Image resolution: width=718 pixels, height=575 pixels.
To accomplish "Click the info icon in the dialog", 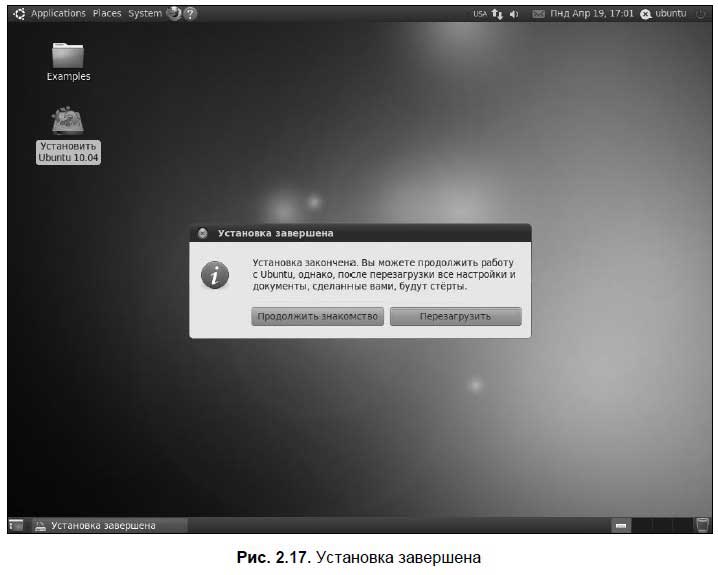I will (215, 275).
